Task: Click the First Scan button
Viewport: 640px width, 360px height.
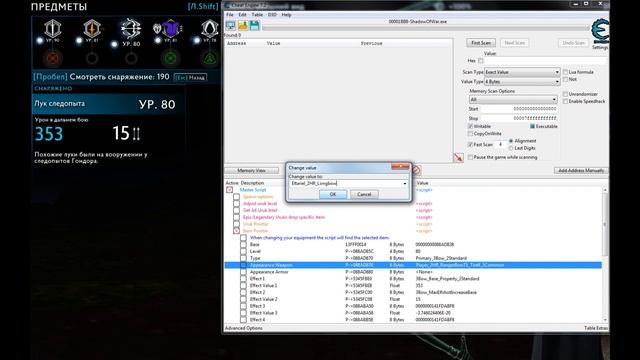Action: point(481,43)
